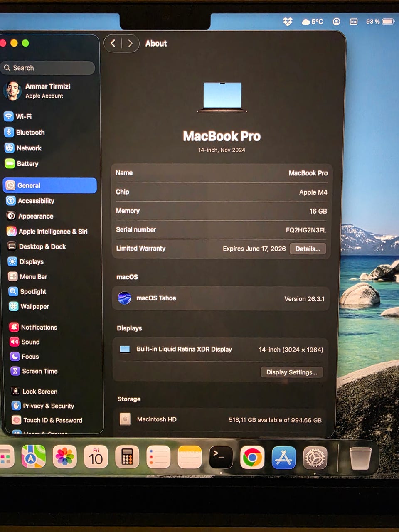Open Network settings in sidebar
This screenshot has width=399, height=532.
click(x=23, y=148)
